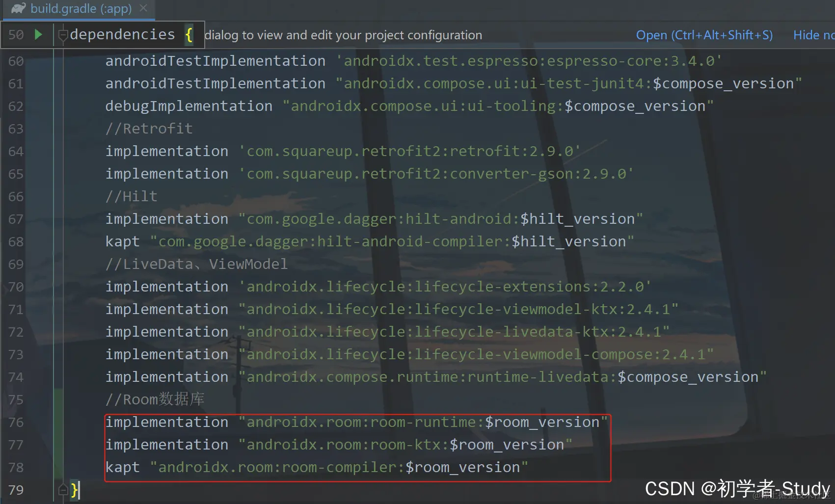
Task: Open the project structure dialog via Open (Ctrl+Alt+Shift+S)
Action: (x=704, y=35)
